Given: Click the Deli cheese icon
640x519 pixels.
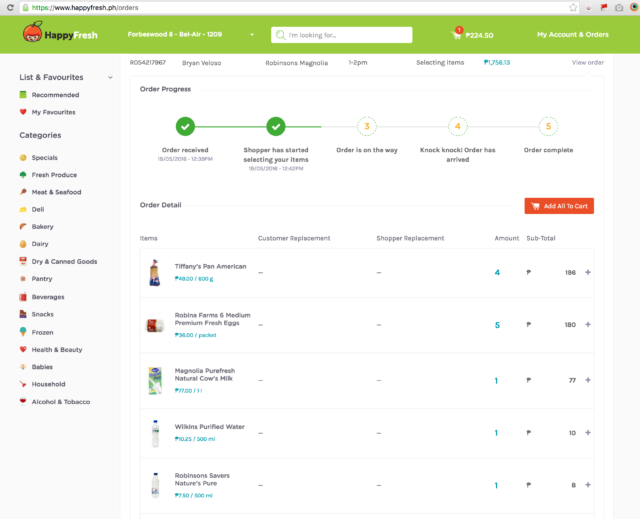Looking at the screenshot, I should click(x=23, y=209).
